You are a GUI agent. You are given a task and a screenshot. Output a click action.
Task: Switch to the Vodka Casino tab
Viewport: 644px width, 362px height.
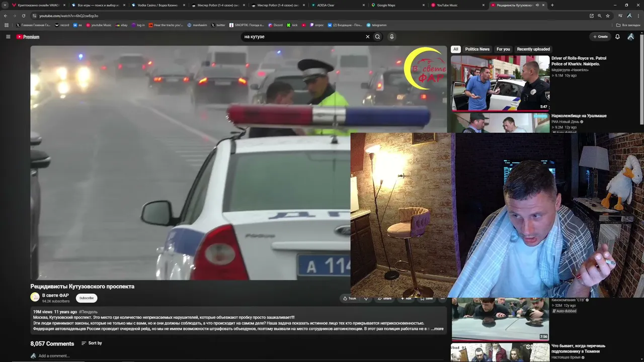(157, 5)
